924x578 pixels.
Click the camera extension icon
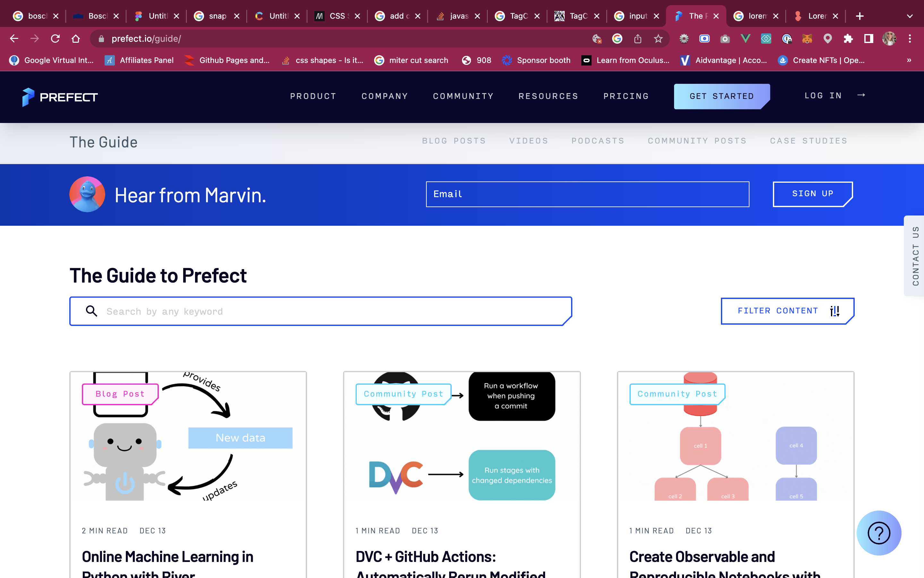pos(725,39)
